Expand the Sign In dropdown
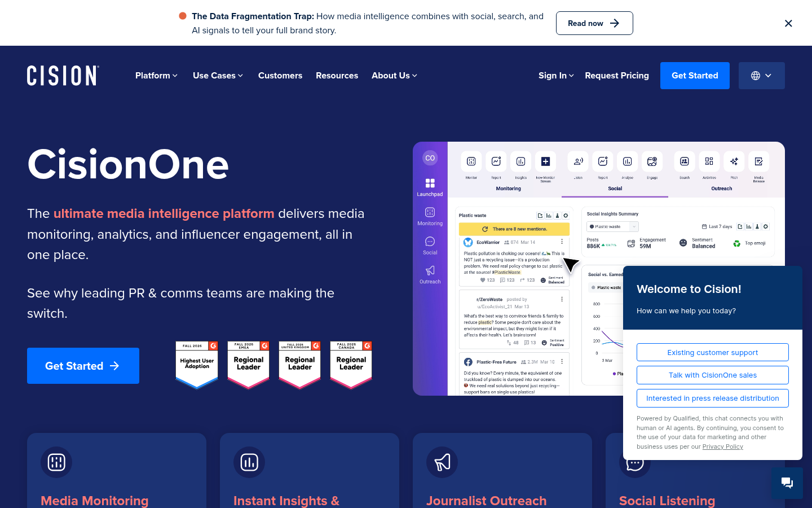 click(556, 76)
